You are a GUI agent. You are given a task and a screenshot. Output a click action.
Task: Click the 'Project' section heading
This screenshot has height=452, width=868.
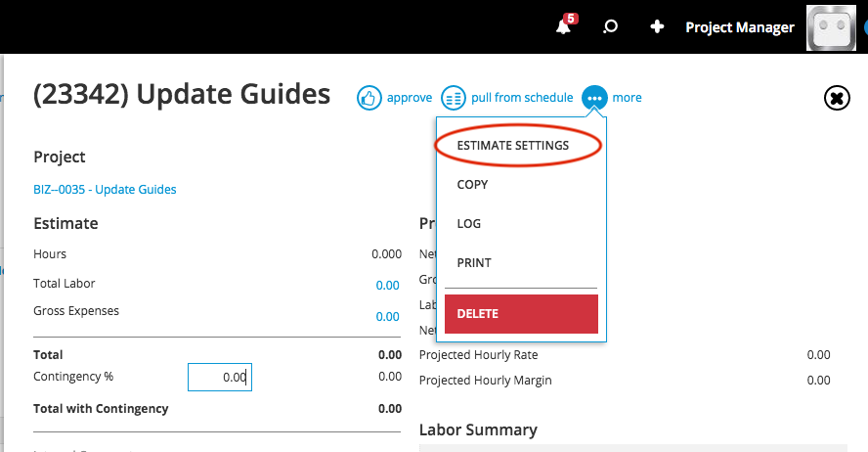(60, 158)
